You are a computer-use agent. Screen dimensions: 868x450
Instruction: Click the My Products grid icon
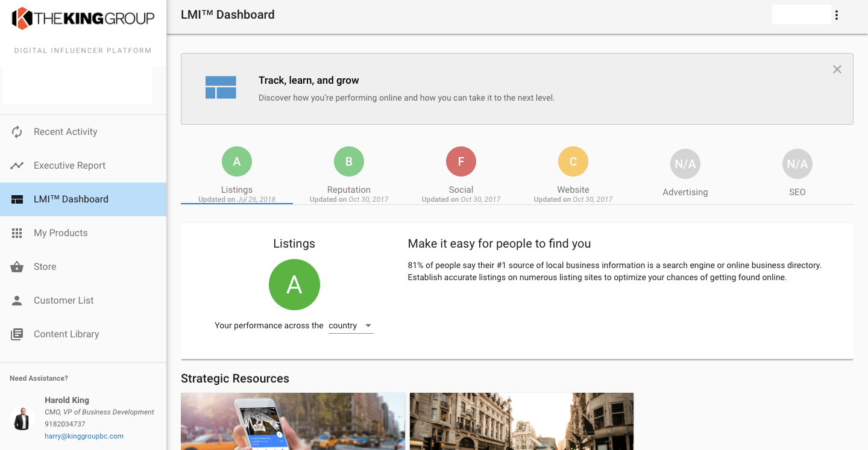coord(17,233)
